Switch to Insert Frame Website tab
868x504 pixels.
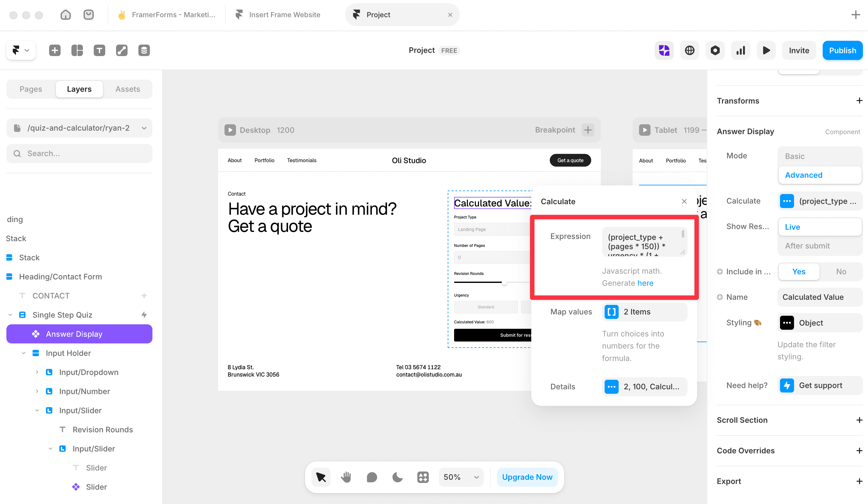point(278,15)
